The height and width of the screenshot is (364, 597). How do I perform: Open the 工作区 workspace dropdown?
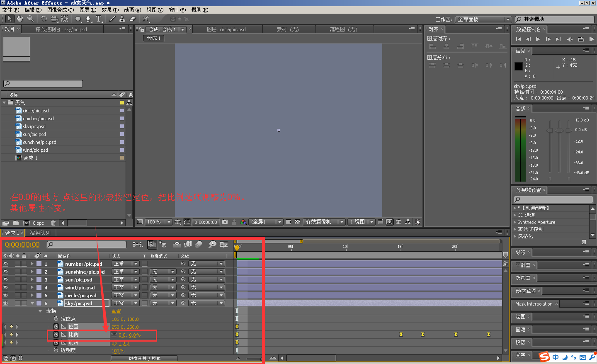[x=483, y=19]
